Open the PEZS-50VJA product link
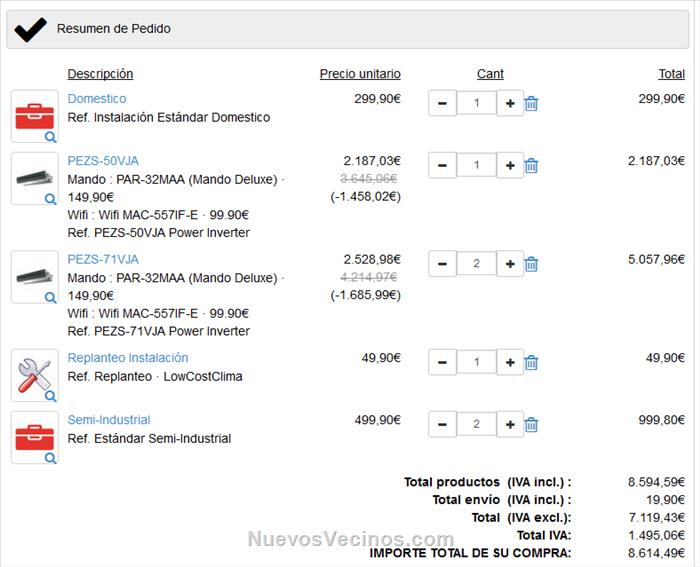This screenshot has height=567, width=700. (103, 160)
